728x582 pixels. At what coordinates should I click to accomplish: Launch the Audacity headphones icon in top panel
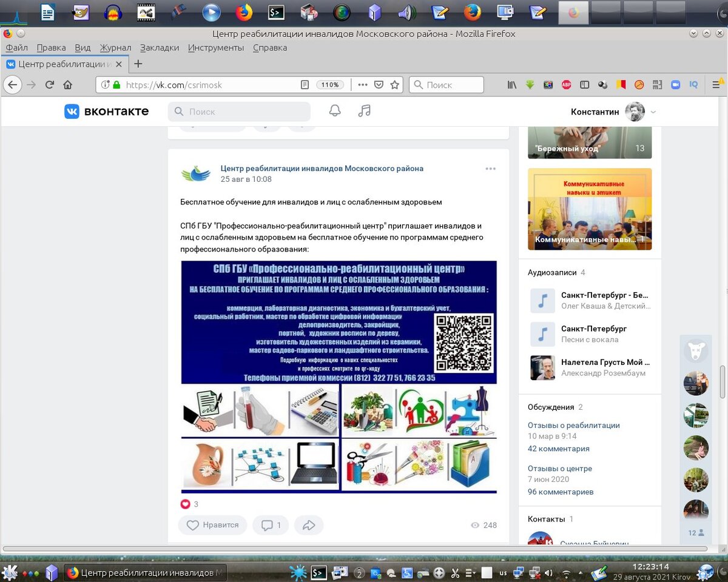(x=113, y=12)
